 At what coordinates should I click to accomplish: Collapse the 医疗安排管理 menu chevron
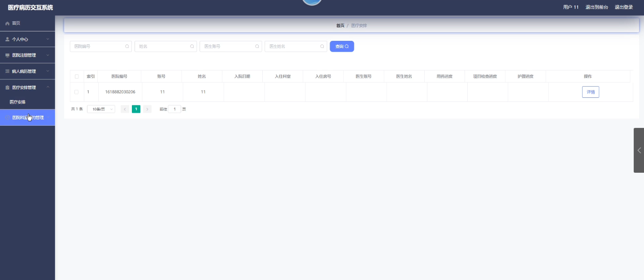(x=48, y=87)
